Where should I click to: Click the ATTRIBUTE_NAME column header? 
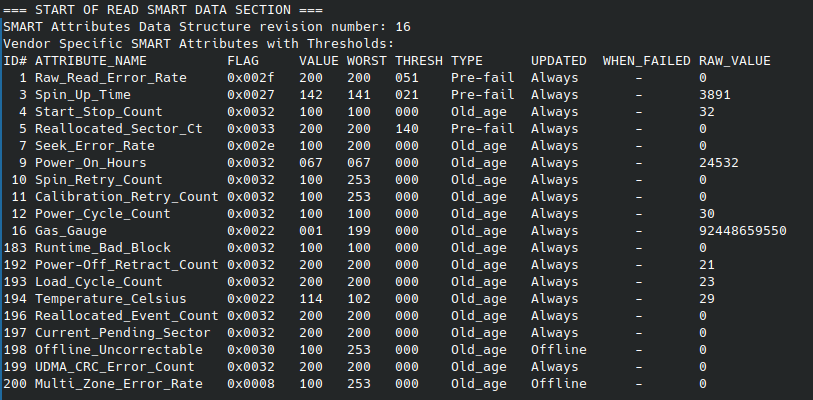[x=90, y=60]
